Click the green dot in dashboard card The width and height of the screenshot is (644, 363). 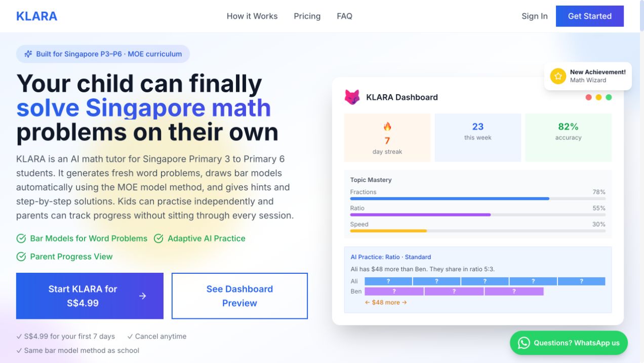[609, 97]
